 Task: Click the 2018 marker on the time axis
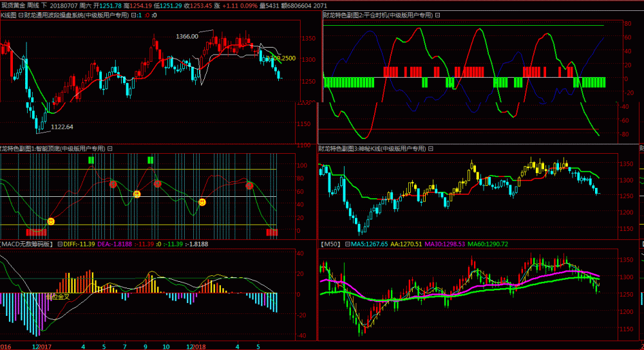[199, 347]
